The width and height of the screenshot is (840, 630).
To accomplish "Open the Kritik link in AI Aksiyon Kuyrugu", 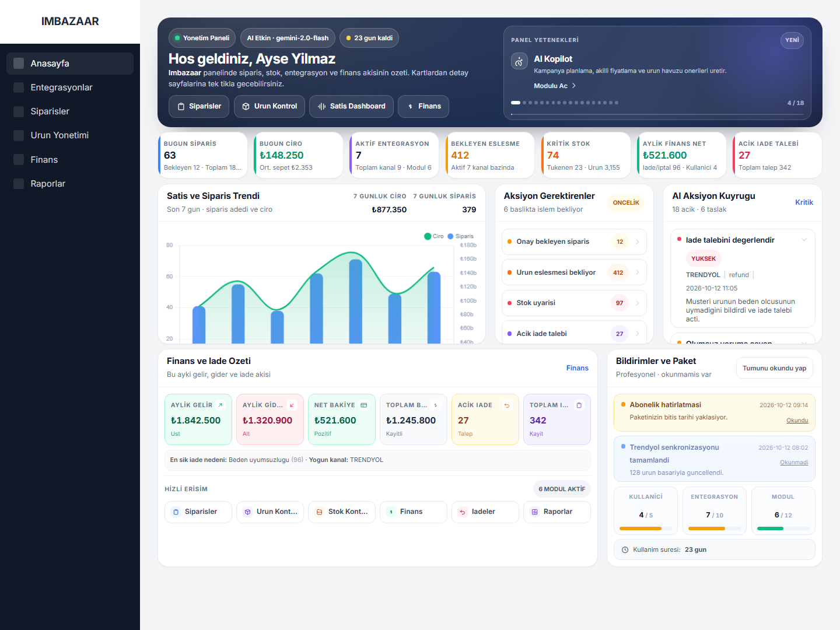I will pyautogui.click(x=804, y=202).
